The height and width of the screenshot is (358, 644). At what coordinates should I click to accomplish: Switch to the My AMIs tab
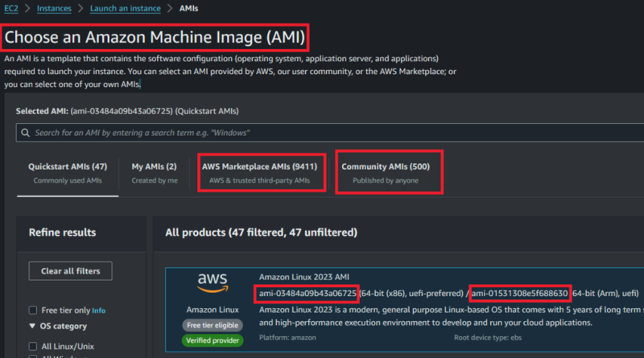(155, 173)
